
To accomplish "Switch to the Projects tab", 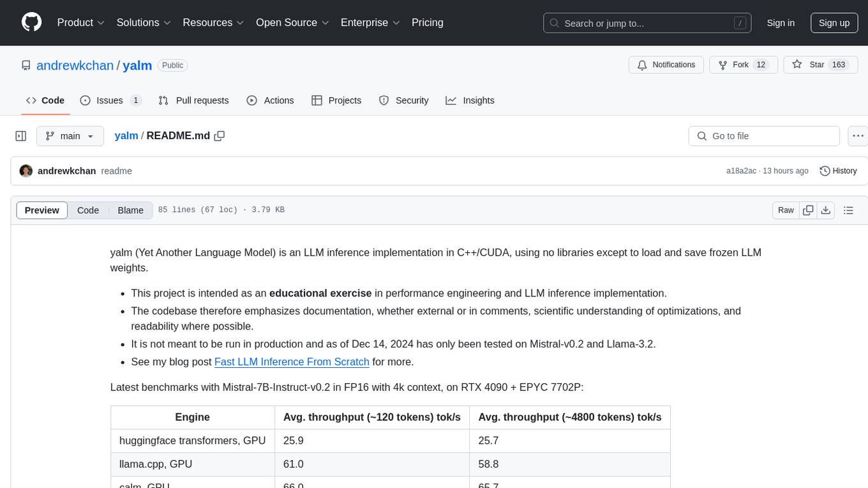I will 336,100.
